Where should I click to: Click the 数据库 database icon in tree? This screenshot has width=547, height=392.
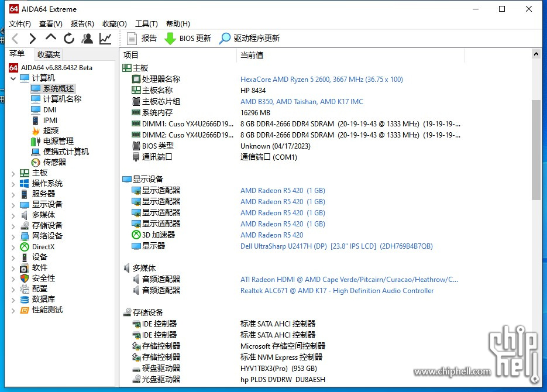point(25,299)
